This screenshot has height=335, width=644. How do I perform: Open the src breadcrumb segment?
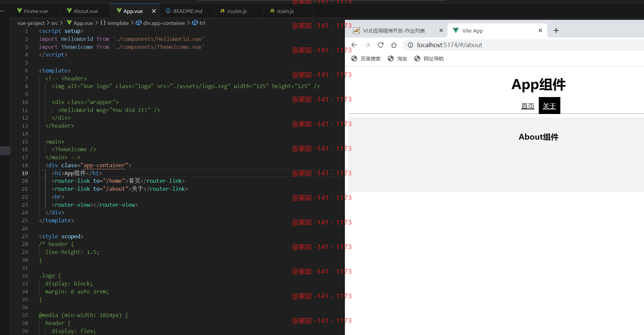pyautogui.click(x=54, y=23)
